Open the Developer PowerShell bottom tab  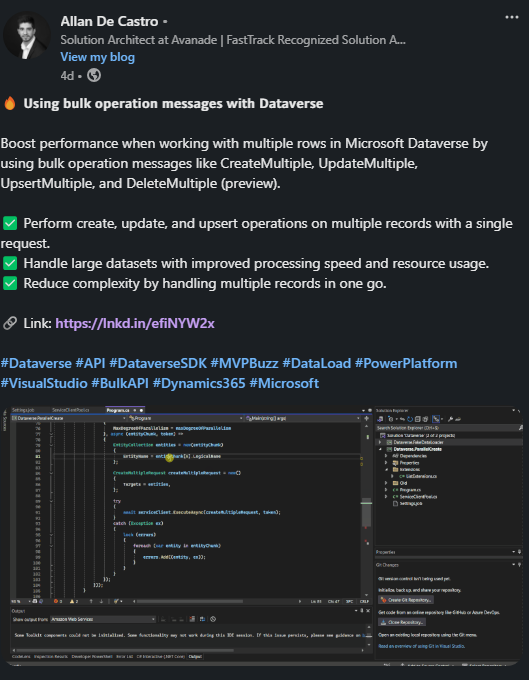[92, 657]
